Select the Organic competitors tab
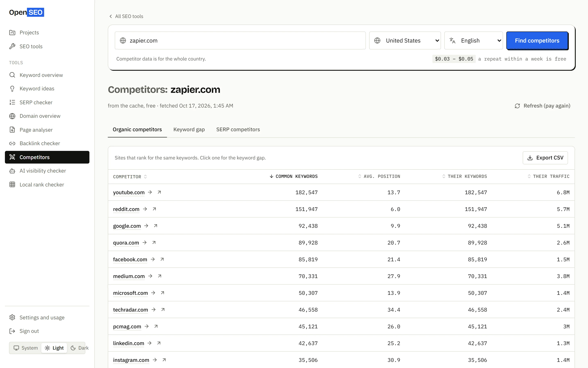The width and height of the screenshot is (588, 368). pyautogui.click(x=137, y=129)
